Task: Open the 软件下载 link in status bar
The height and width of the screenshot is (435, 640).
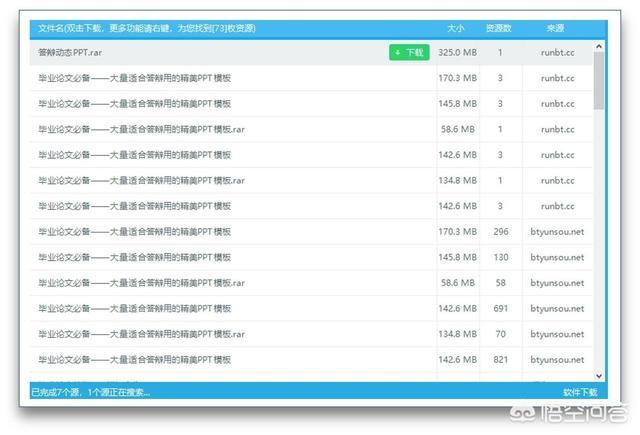Action: tap(580, 392)
